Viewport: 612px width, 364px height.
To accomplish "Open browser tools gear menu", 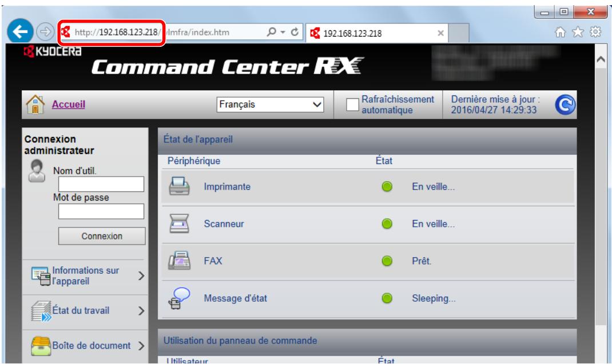I will (595, 32).
